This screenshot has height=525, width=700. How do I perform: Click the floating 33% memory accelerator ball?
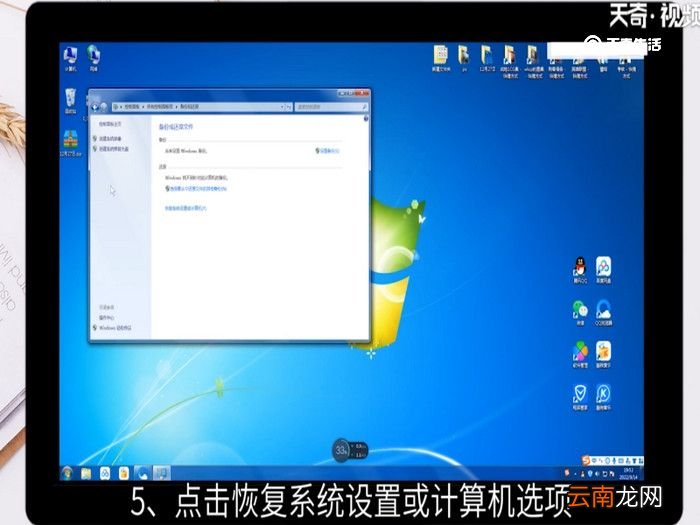(x=342, y=450)
